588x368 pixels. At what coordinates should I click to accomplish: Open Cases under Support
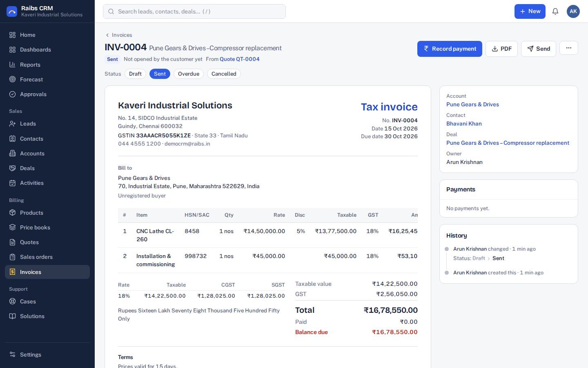[x=47, y=301]
